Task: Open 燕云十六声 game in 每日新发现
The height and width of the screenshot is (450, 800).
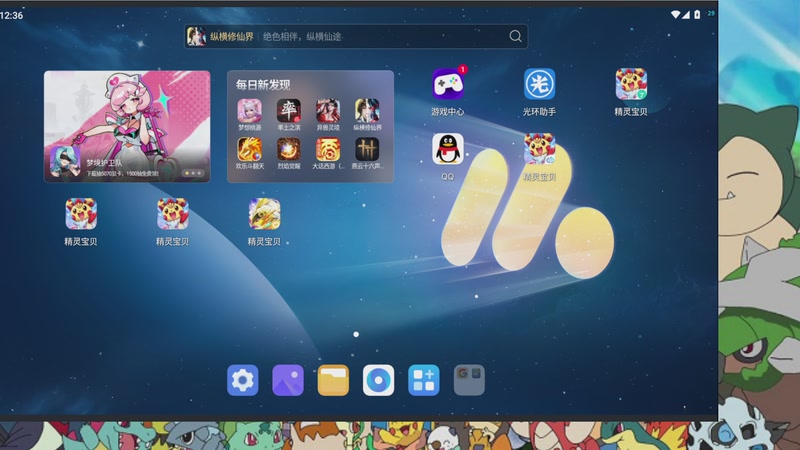Action: [x=367, y=149]
